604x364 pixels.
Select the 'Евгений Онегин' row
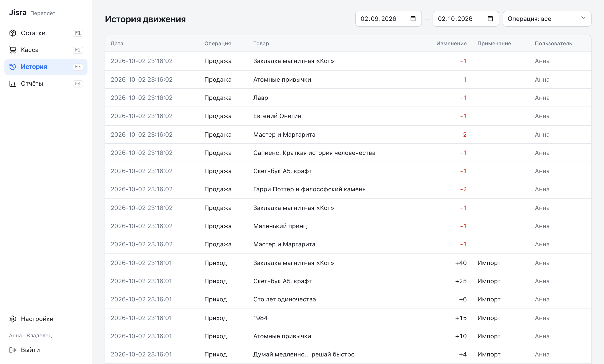[348, 116]
